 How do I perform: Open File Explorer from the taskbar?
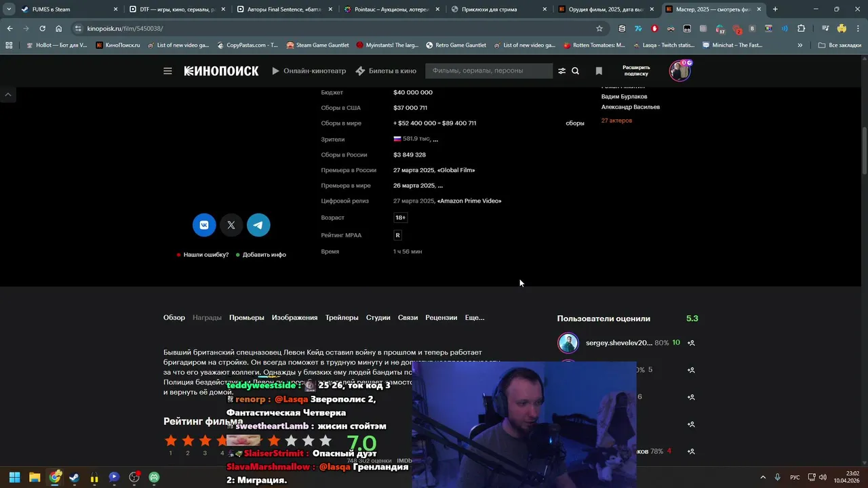35,477
